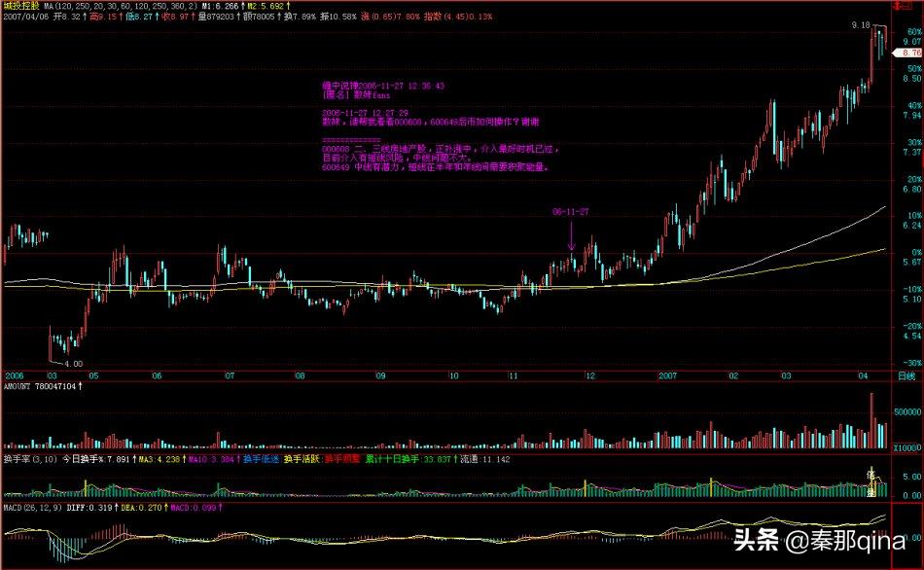Click the 涨(0.65)7.80% change value
The width and height of the screenshot is (924, 570).
(x=390, y=17)
